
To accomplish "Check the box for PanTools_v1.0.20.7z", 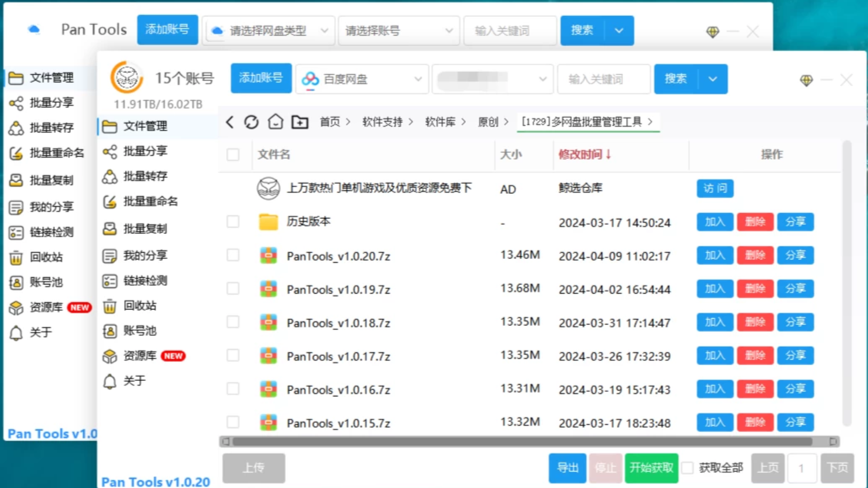I will 233,255.
